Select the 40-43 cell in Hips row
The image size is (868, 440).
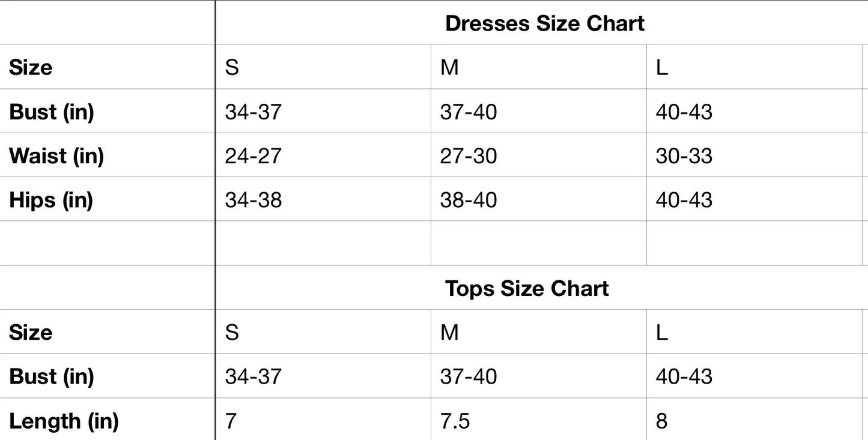tap(684, 200)
